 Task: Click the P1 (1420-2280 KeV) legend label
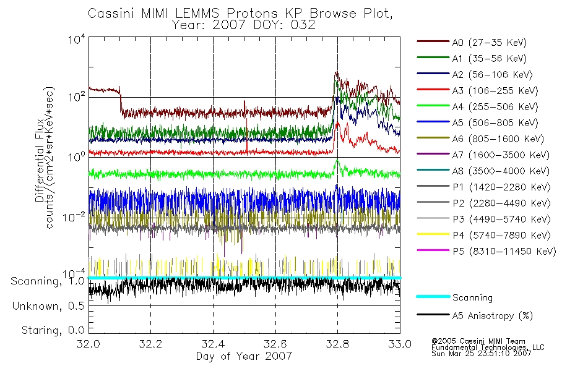[x=501, y=187]
